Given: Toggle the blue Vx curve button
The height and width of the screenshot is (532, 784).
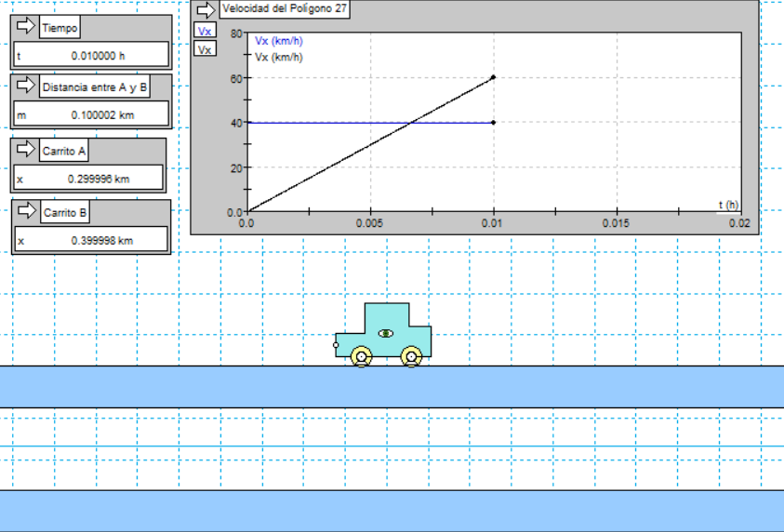Looking at the screenshot, I should point(206,31).
